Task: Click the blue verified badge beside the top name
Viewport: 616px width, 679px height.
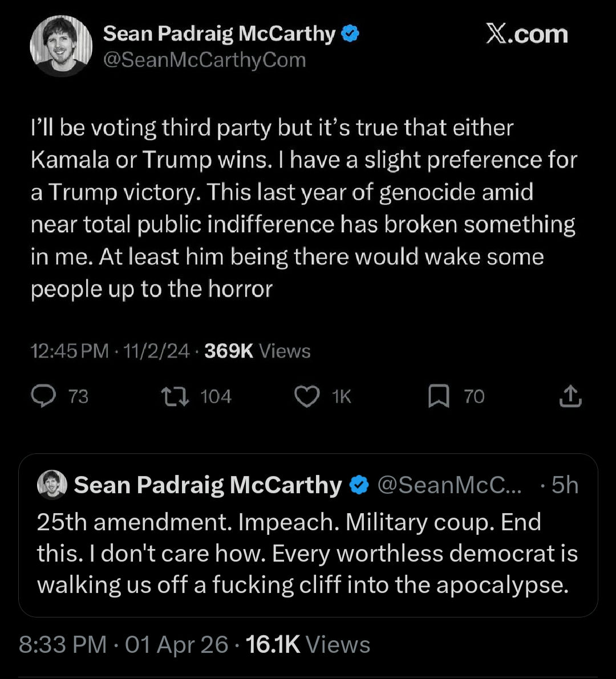Action: pyautogui.click(x=350, y=35)
